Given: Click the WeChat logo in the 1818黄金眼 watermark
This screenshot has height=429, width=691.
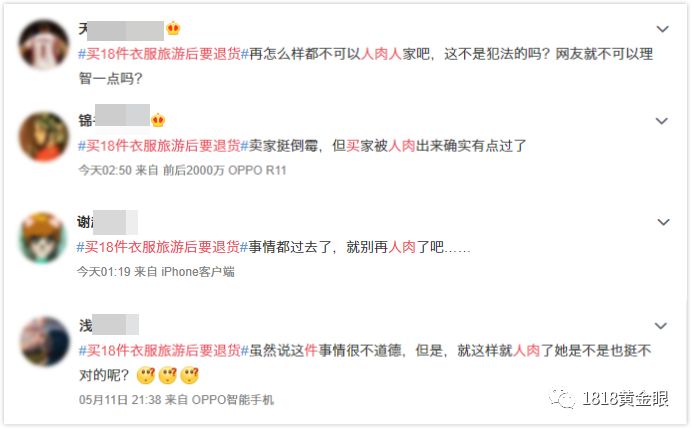Looking at the screenshot, I should (562, 398).
